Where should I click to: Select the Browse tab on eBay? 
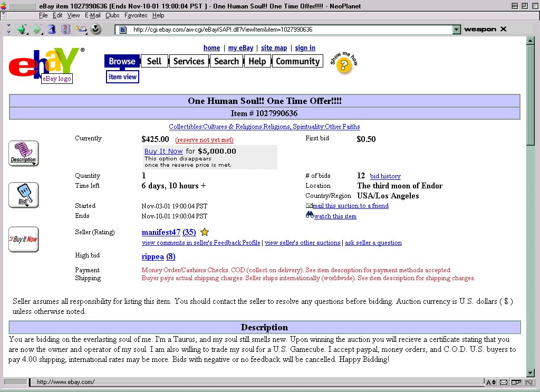(122, 61)
